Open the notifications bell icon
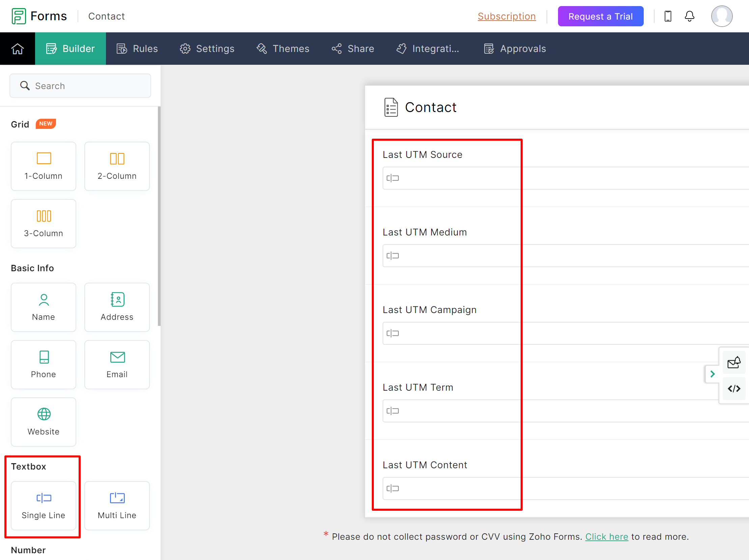The image size is (749, 560). (689, 16)
